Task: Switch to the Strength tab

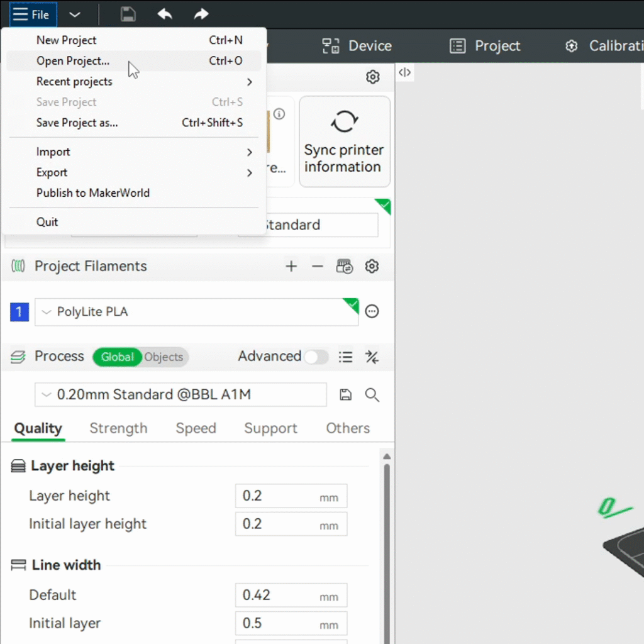Action: pos(118,428)
